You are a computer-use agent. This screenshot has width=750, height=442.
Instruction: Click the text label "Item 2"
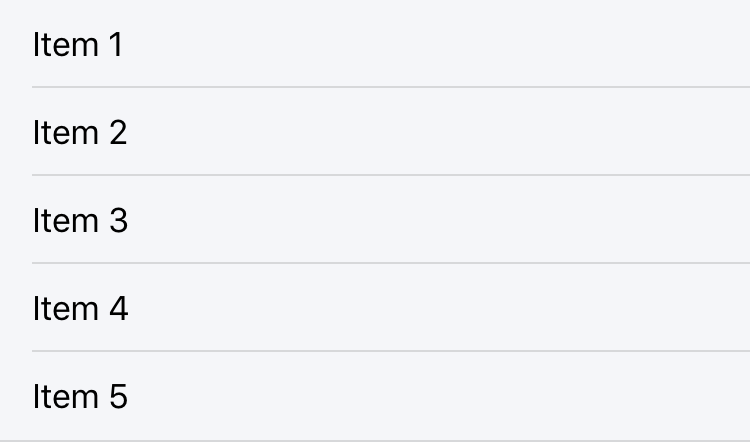coord(80,132)
